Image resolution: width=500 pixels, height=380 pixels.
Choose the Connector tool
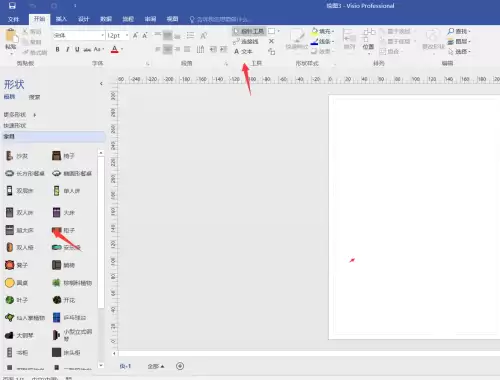tap(246, 41)
